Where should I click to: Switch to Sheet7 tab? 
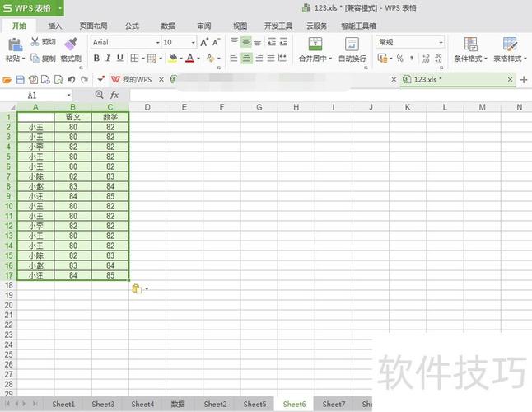pyautogui.click(x=334, y=405)
